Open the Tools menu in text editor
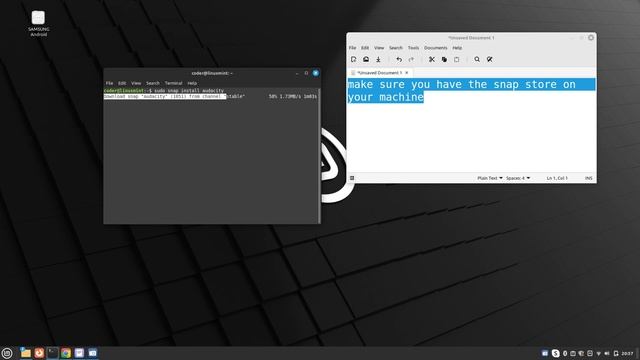The image size is (640, 360). click(413, 48)
